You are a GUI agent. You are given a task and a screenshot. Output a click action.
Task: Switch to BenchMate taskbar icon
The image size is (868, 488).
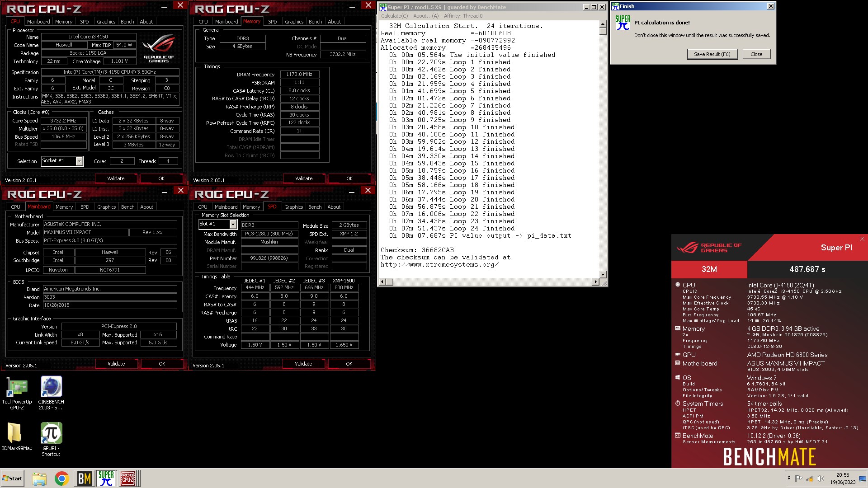(x=85, y=479)
